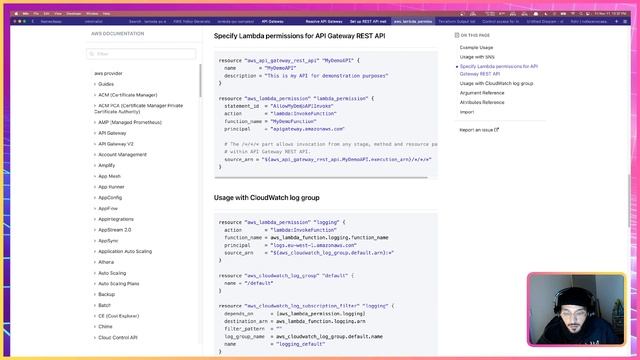
Task: Jump to Import section
Action: [x=467, y=112]
